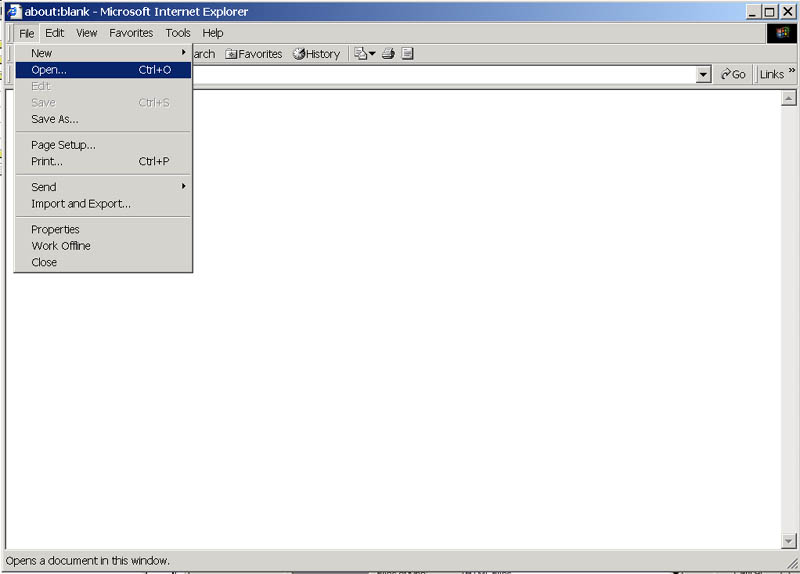Choose Import and Export... entry
This screenshot has width=800, height=574.
tap(104, 204)
